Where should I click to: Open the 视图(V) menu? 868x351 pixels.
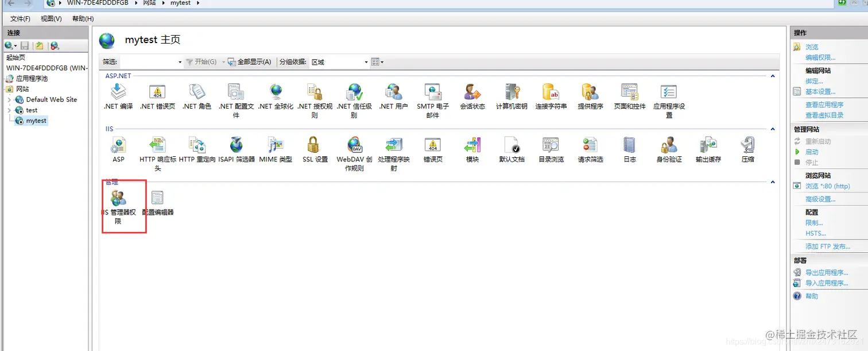coord(51,18)
